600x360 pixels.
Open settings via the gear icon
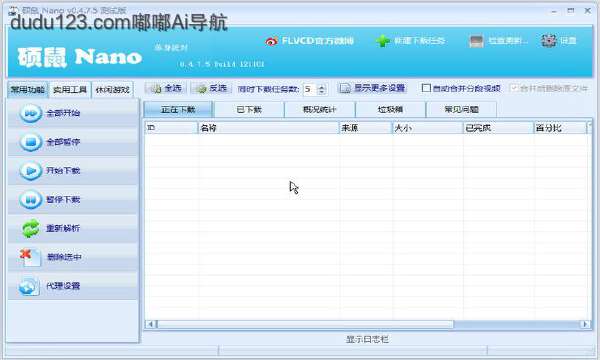click(x=548, y=41)
